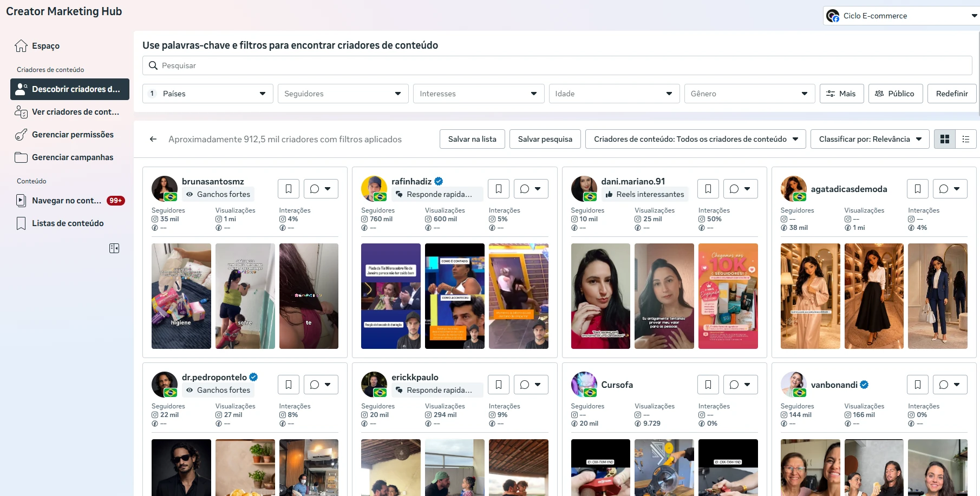
Task: Open the Ciclo E-commerce account selector
Action: [901, 16]
